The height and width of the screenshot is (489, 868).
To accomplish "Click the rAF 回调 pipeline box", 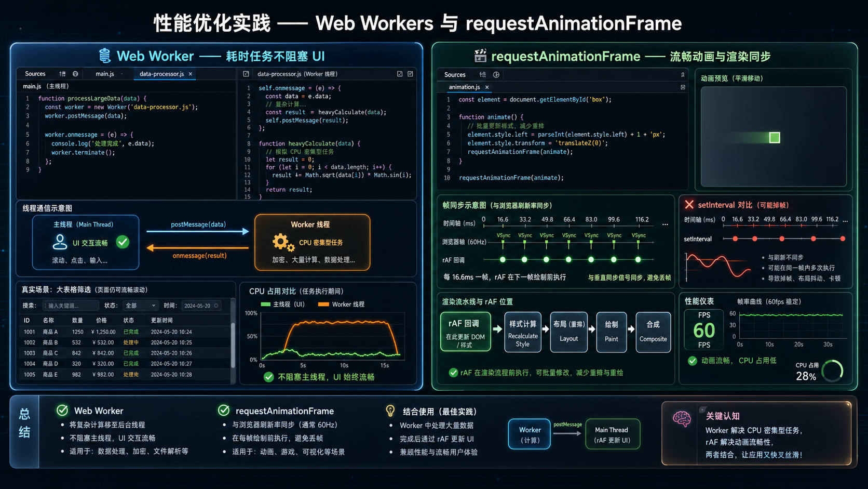I will click(x=466, y=332).
